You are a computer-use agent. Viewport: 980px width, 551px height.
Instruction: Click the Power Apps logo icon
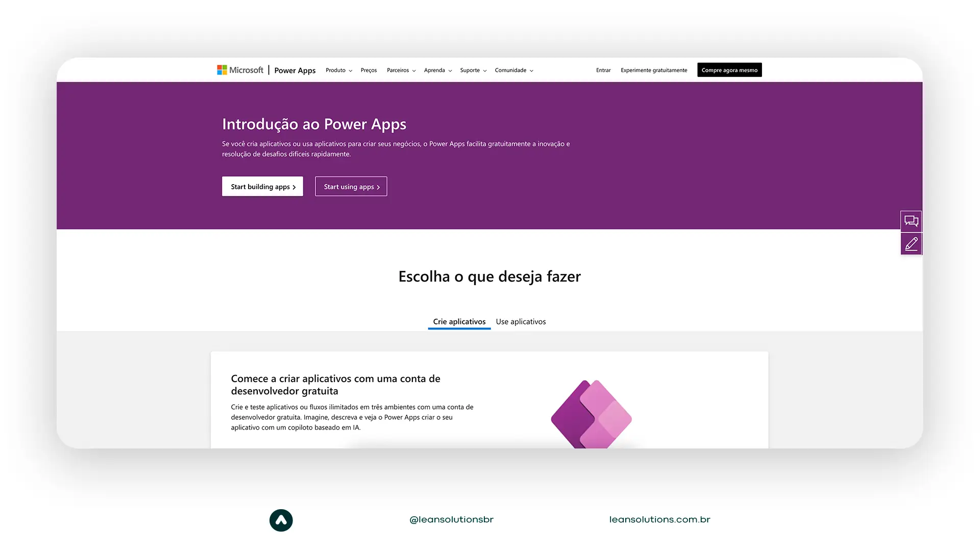(590, 414)
